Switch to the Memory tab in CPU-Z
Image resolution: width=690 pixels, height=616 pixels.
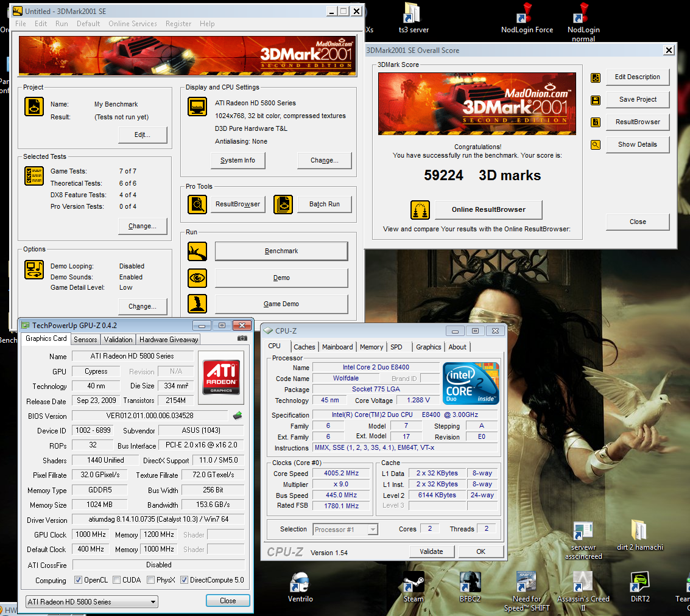point(371,347)
